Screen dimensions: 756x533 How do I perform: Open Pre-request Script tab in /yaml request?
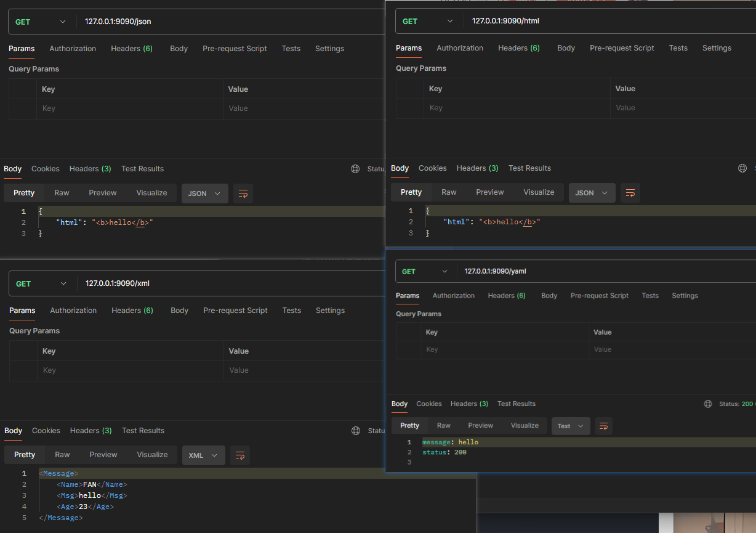coord(600,296)
